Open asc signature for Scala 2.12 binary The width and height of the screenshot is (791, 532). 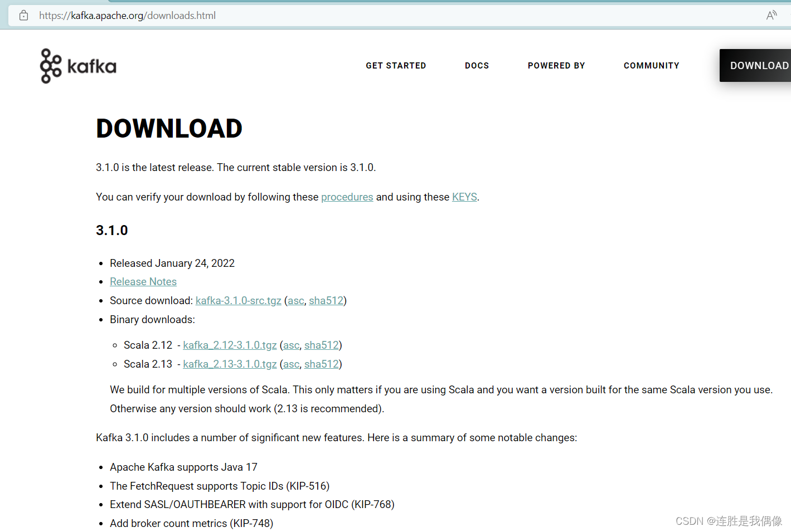tap(292, 345)
